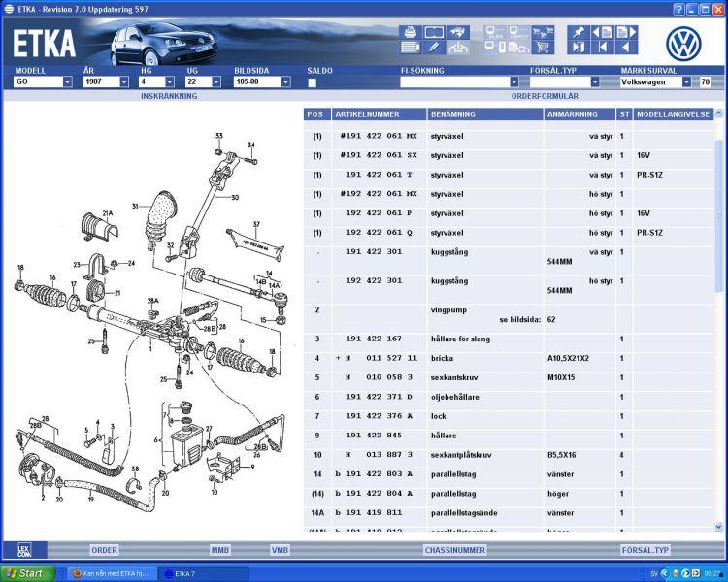Select the pencil notes tool
This screenshot has width=728, height=582.
(434, 48)
